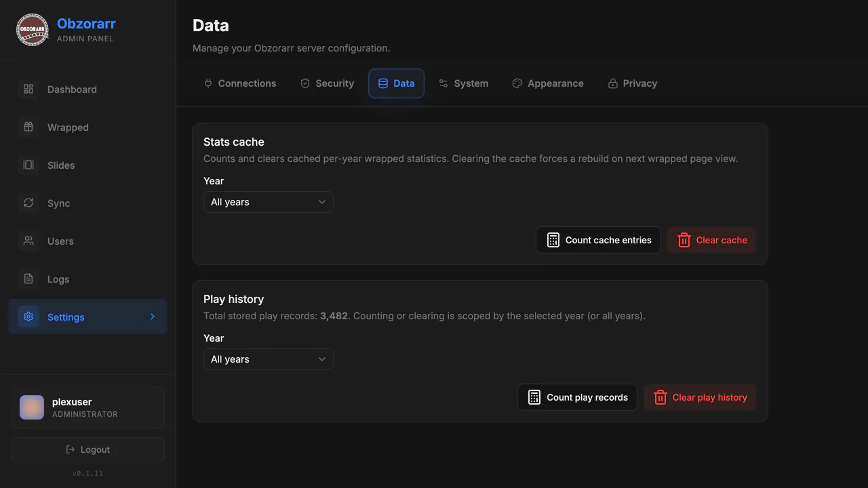Click the plexuser avatar image

coord(32,407)
